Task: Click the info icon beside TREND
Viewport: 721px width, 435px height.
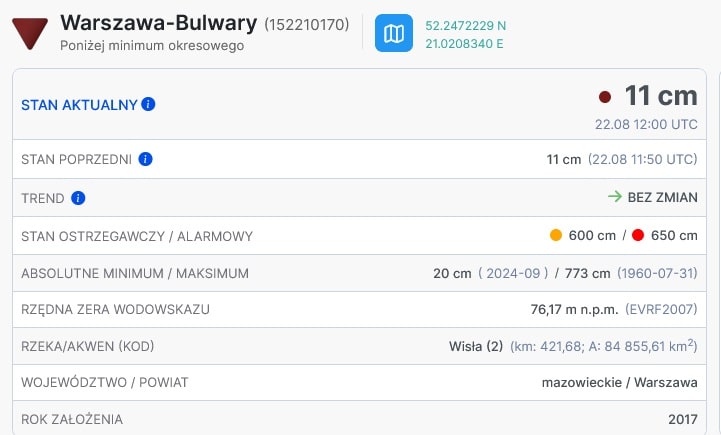Action: [x=78, y=198]
